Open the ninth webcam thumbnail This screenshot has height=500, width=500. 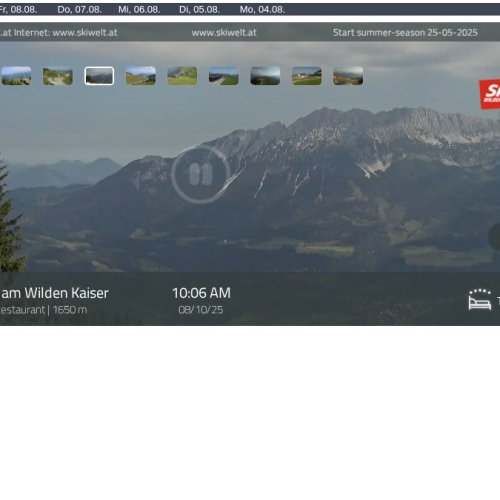(348, 76)
